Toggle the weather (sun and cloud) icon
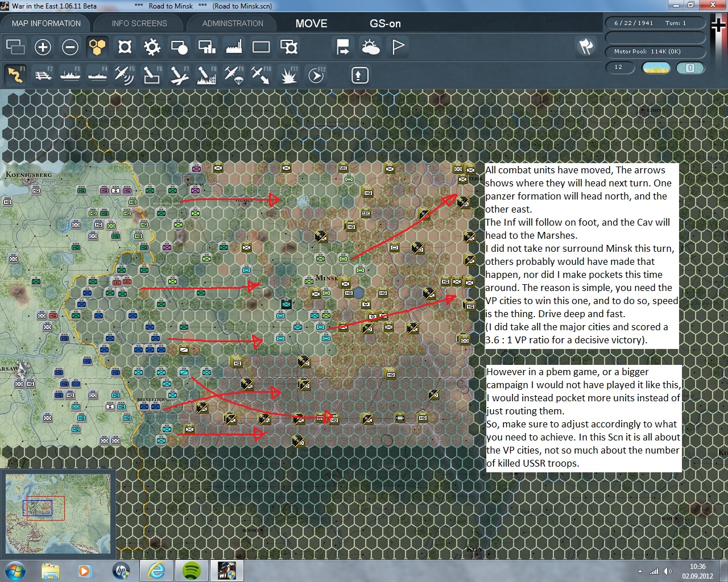Screen dimensions: 728x582 [x=370, y=47]
